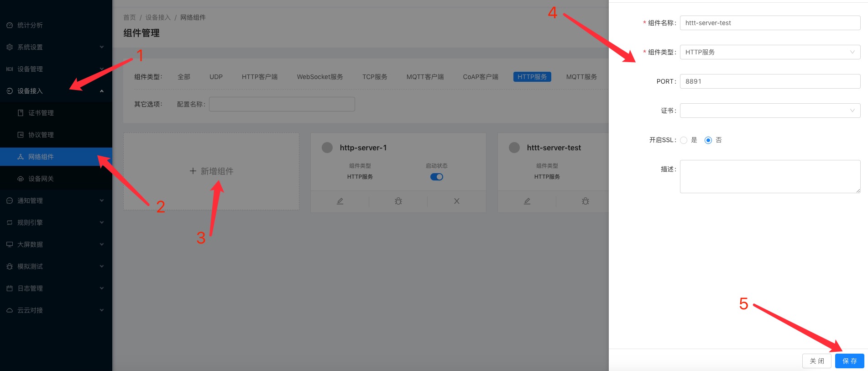Click the 关闭 button
868x371 pixels.
[x=817, y=361]
